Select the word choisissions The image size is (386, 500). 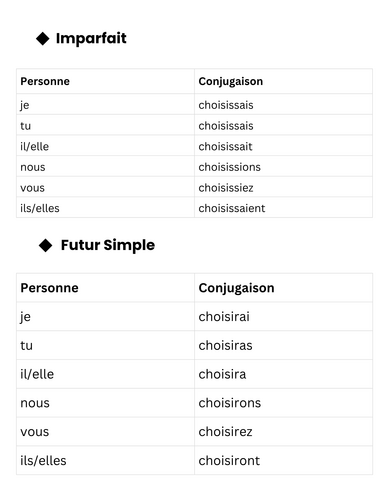229,167
